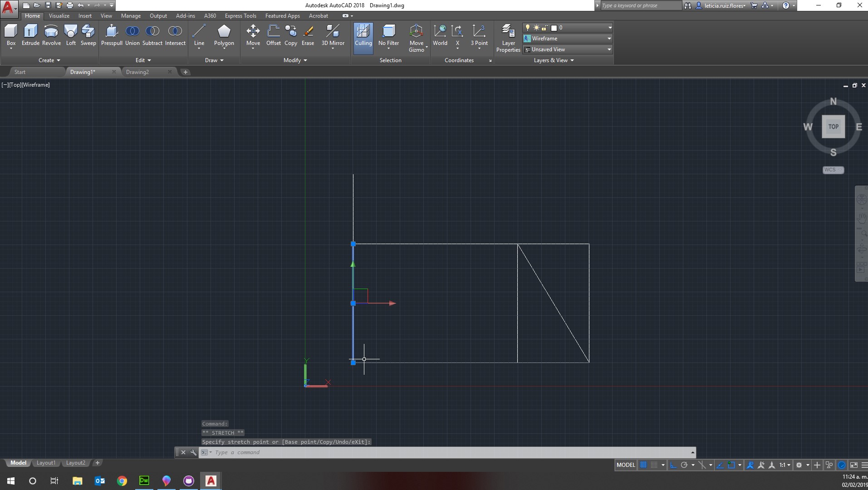Screen dimensions: 868x490
Task: Select the Extrude tool
Action: (x=30, y=35)
